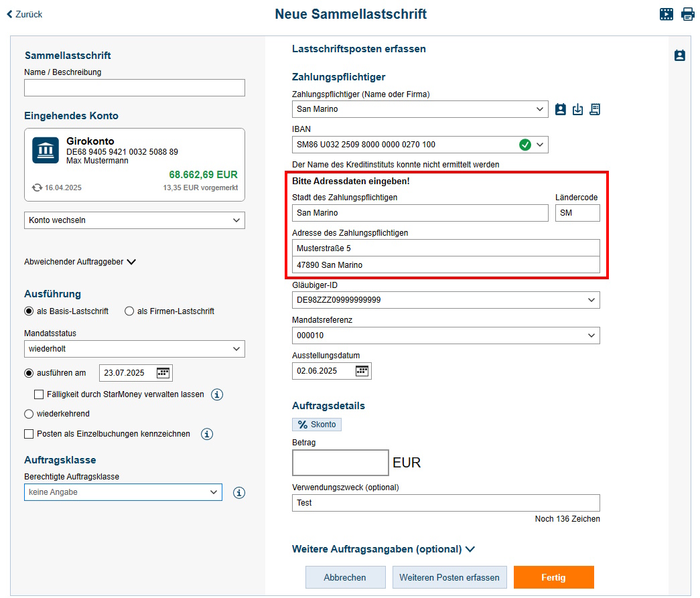
Task: Click the printer icon
Action: point(688,14)
